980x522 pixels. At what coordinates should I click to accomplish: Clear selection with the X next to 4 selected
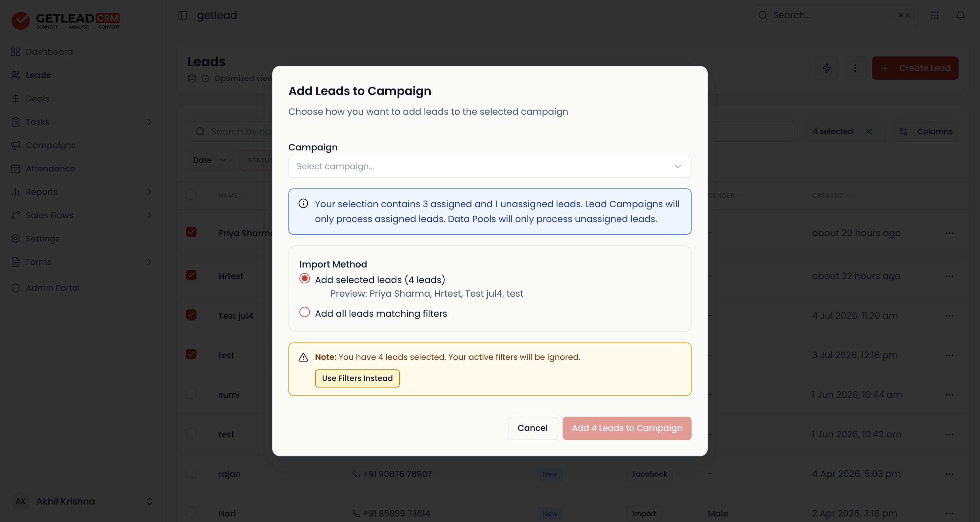tap(869, 132)
